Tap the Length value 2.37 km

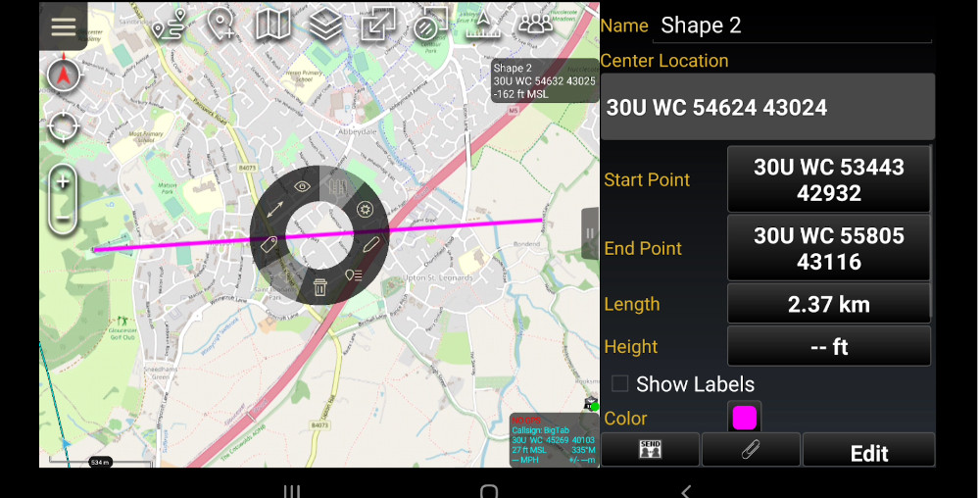(829, 304)
